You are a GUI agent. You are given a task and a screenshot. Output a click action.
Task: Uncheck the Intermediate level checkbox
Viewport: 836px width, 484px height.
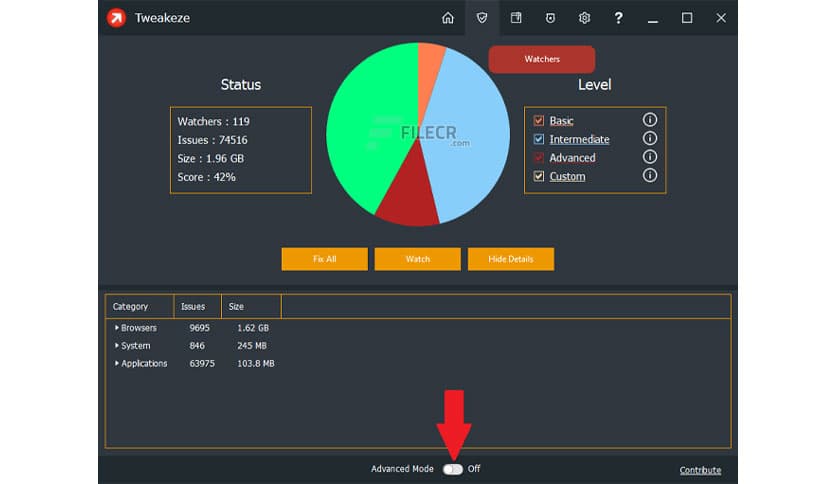point(538,139)
